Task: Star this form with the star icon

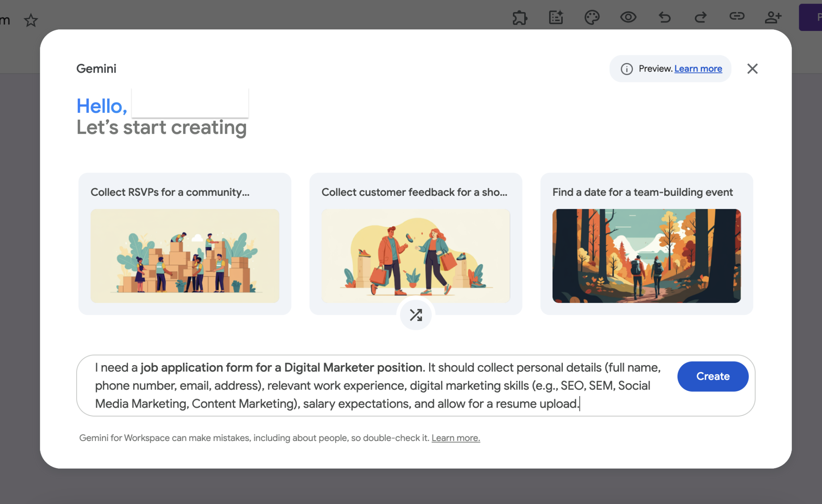Action: 31,20
